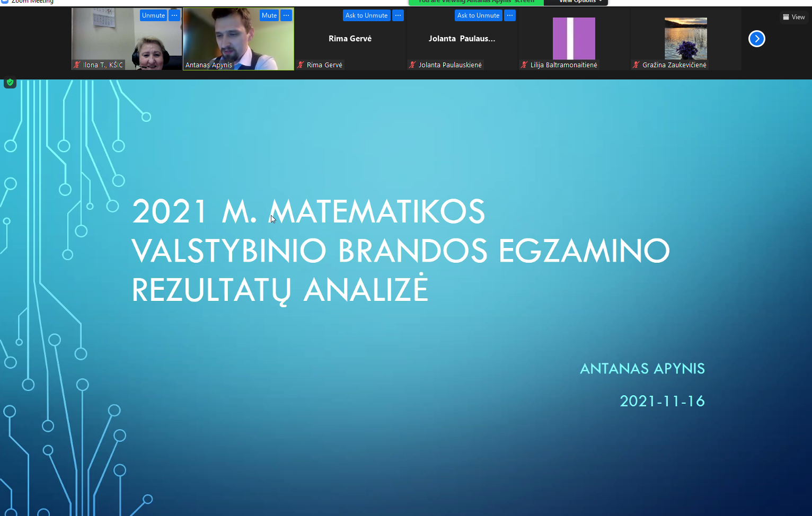Open more options for Rima Gervė
The height and width of the screenshot is (516, 812).
[x=398, y=15]
